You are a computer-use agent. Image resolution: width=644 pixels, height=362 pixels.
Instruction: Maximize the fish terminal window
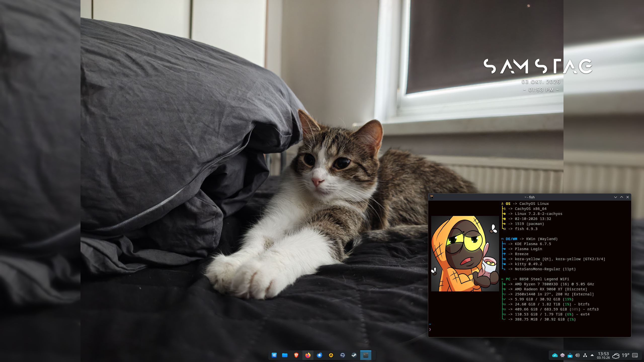(622, 197)
